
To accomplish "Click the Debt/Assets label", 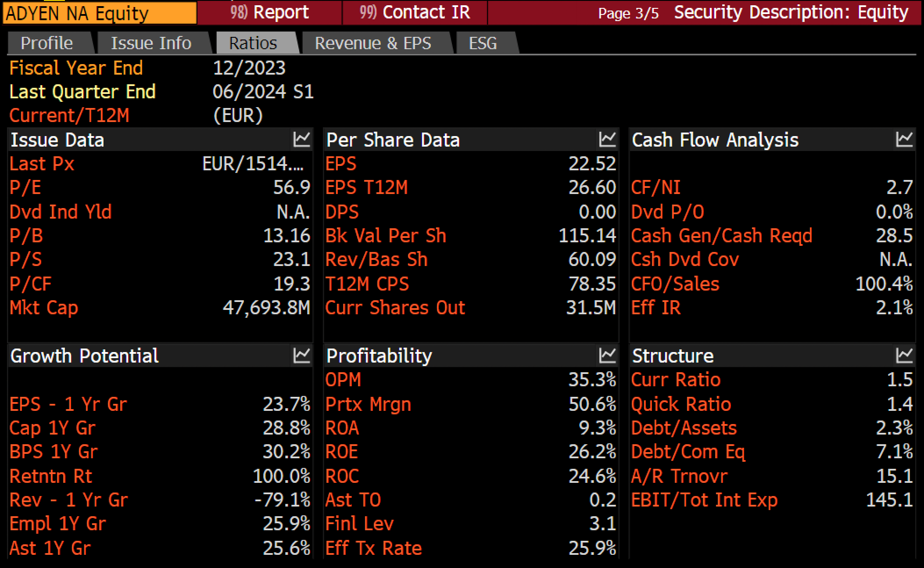I will tap(684, 428).
